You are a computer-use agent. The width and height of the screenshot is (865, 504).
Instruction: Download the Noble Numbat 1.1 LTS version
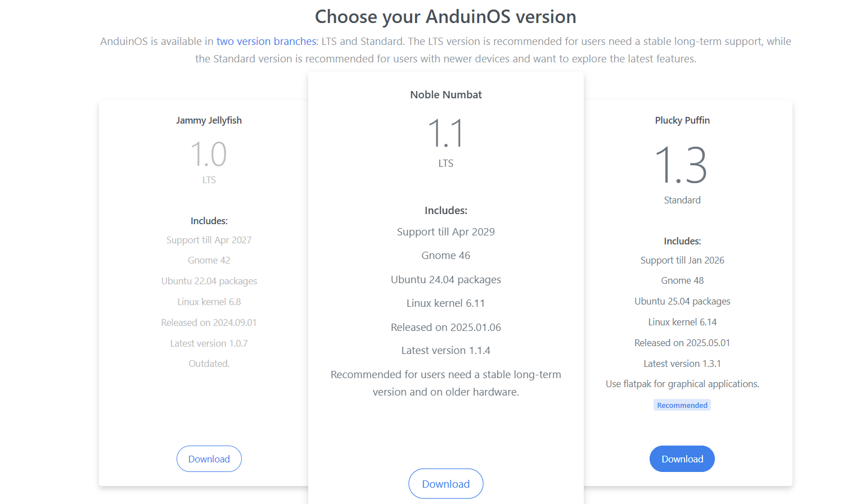click(x=445, y=484)
